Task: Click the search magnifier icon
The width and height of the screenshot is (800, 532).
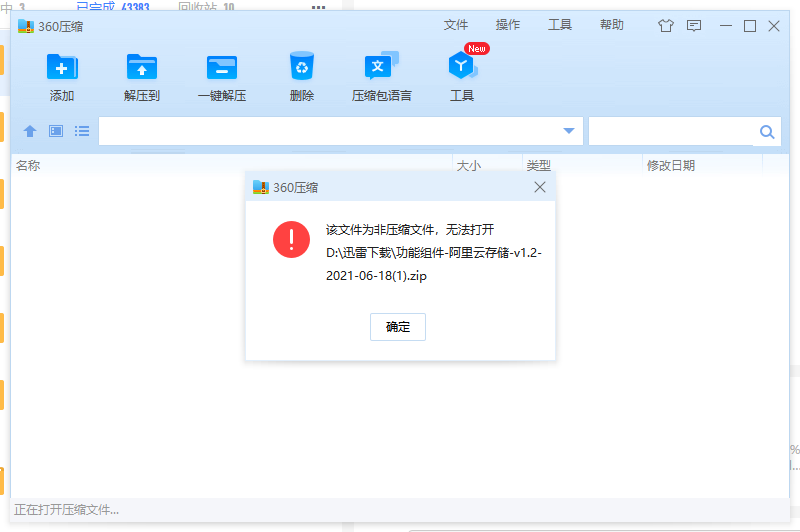Action: pyautogui.click(x=767, y=132)
